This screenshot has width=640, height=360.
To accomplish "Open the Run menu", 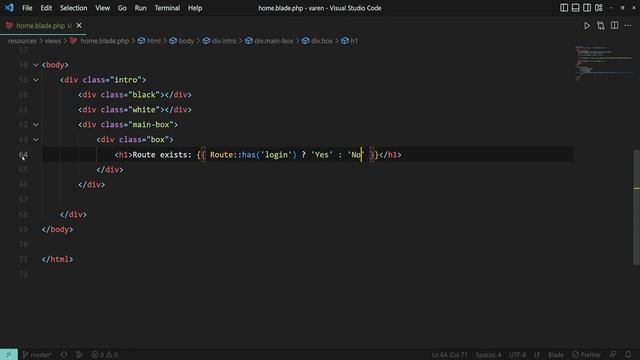I will [140, 8].
